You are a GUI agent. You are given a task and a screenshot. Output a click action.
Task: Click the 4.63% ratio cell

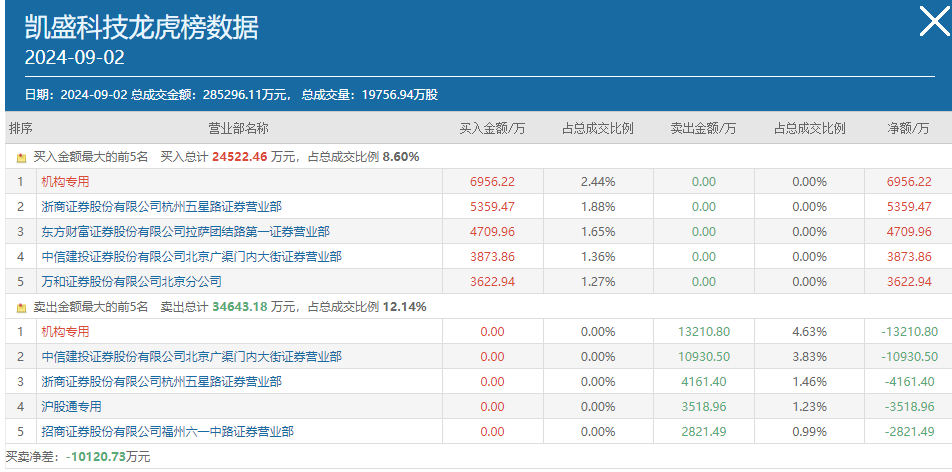click(x=809, y=332)
